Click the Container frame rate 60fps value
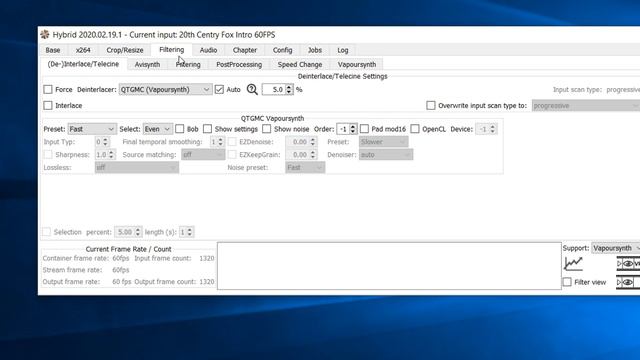Screen dimensions: 640x360 pos(121,258)
